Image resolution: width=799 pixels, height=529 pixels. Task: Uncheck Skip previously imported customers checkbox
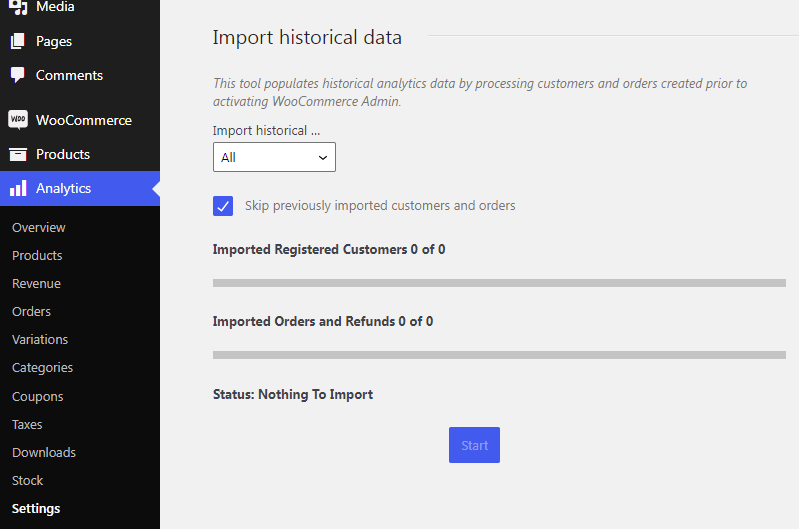pos(223,206)
